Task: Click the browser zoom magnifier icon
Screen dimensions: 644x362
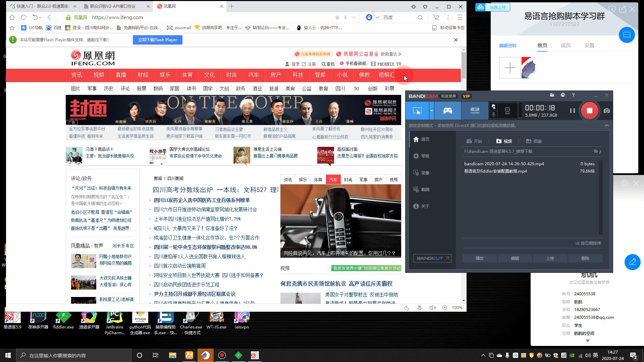Action: tap(445, 308)
